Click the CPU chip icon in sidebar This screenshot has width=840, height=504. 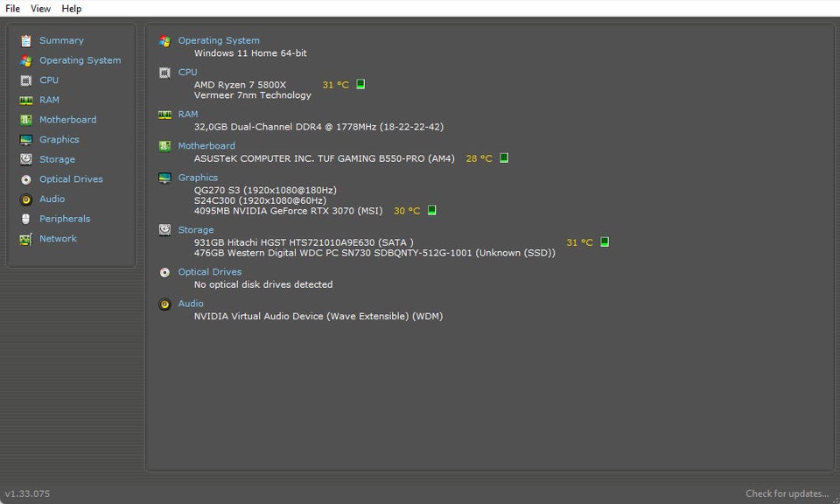click(25, 80)
